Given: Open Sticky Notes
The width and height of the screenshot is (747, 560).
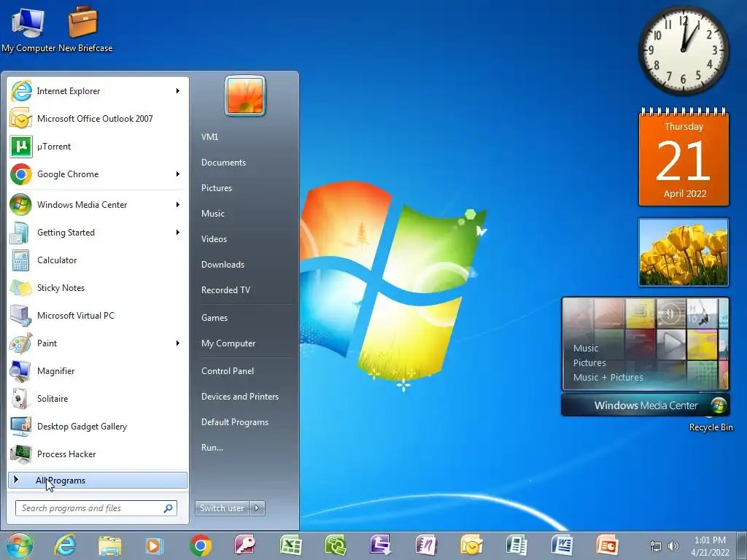Looking at the screenshot, I should [x=98, y=287].
